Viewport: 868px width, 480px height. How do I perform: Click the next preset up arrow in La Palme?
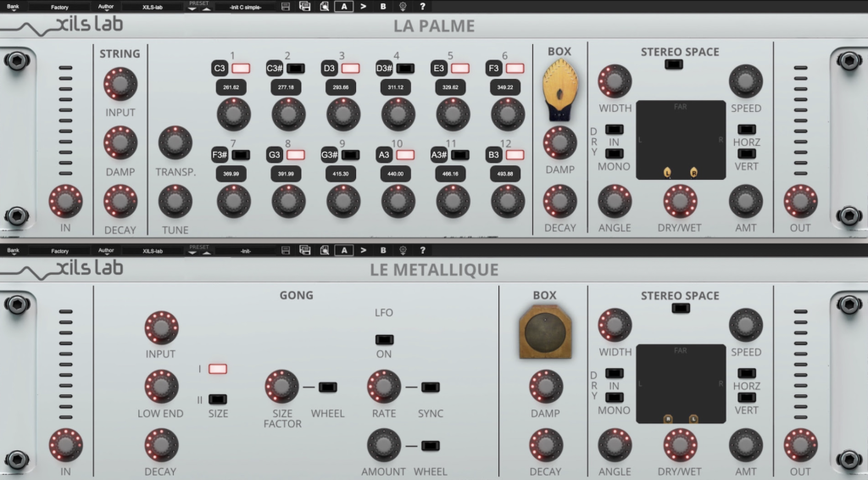[204, 9]
